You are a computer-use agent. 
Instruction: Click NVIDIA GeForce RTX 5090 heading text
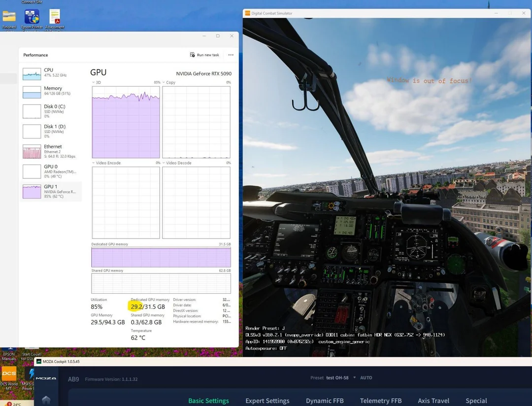coord(204,74)
